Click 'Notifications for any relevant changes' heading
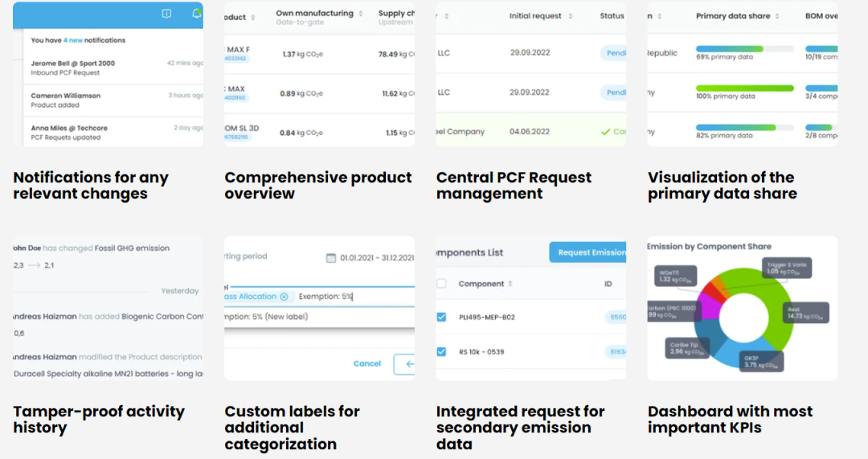The height and width of the screenshot is (459, 868). pyautogui.click(x=91, y=186)
